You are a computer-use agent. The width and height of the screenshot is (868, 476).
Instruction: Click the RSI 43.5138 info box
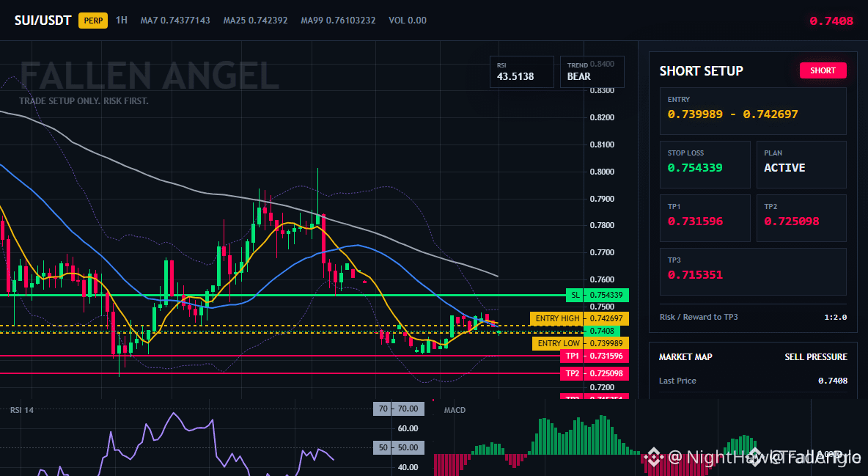521,71
